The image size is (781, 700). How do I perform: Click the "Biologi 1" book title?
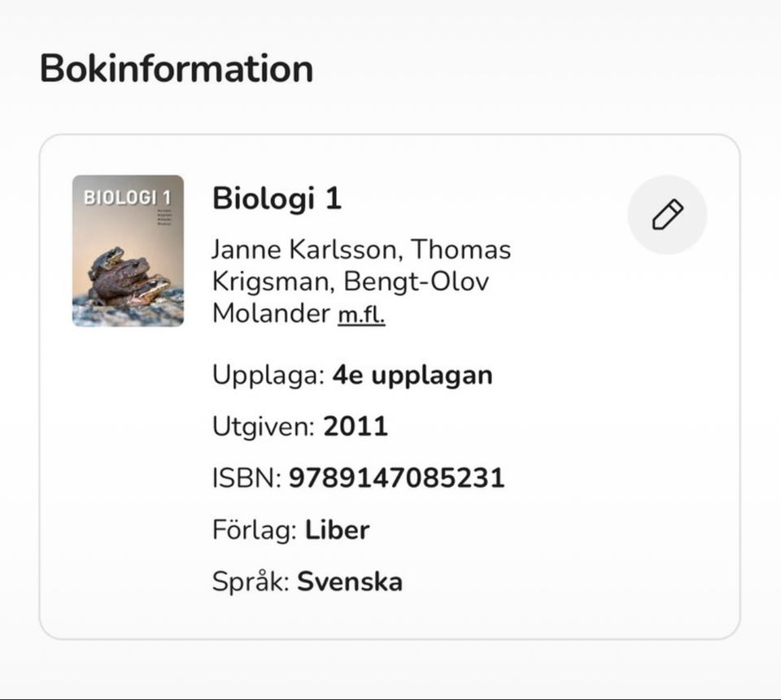(277, 198)
